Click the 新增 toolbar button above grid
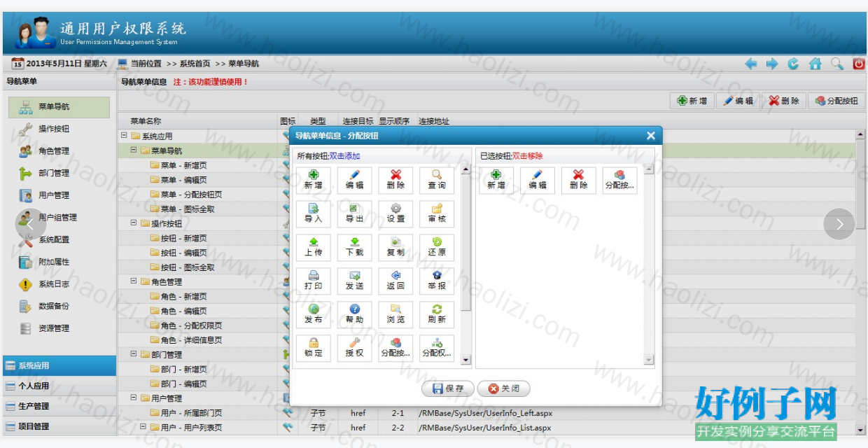868x448 pixels. point(692,101)
